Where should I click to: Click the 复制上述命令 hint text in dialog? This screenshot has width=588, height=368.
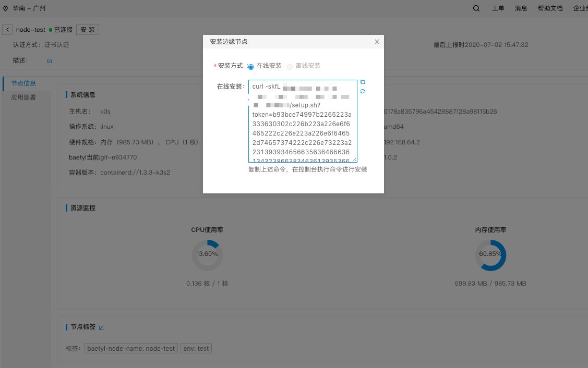307,169
